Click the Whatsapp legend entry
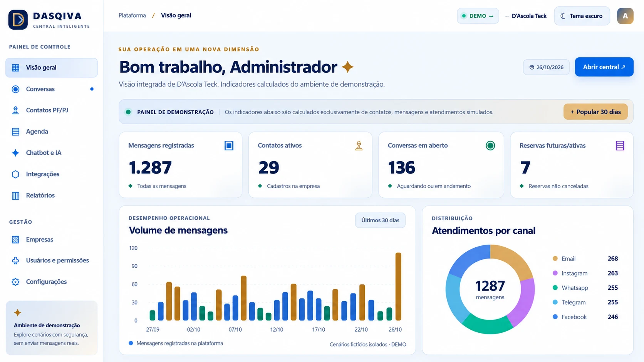 point(585,288)
